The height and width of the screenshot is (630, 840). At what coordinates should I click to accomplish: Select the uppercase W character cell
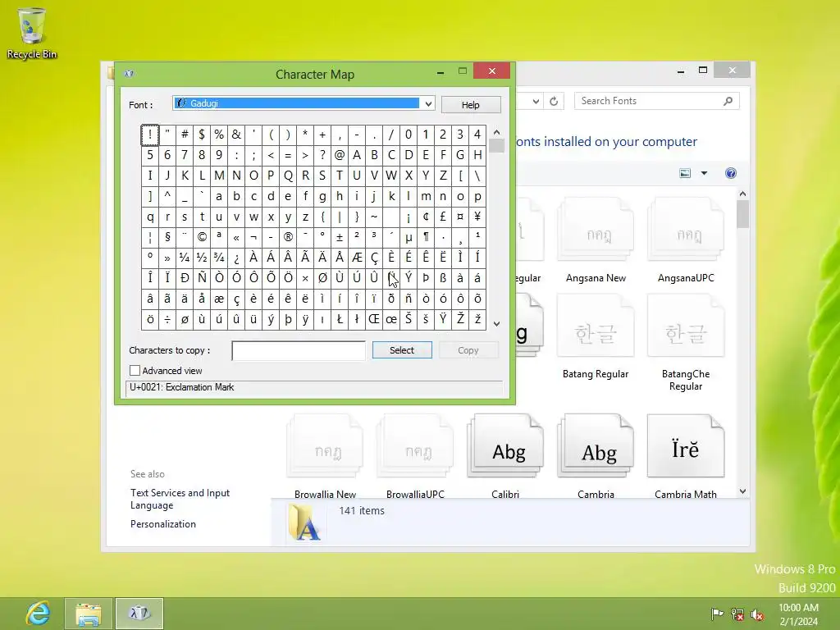(391, 176)
